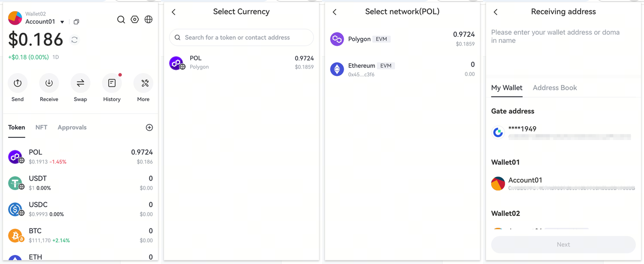Image resolution: width=644 pixels, height=264 pixels.
Task: Go back from Select Currency screen
Action: tap(174, 12)
